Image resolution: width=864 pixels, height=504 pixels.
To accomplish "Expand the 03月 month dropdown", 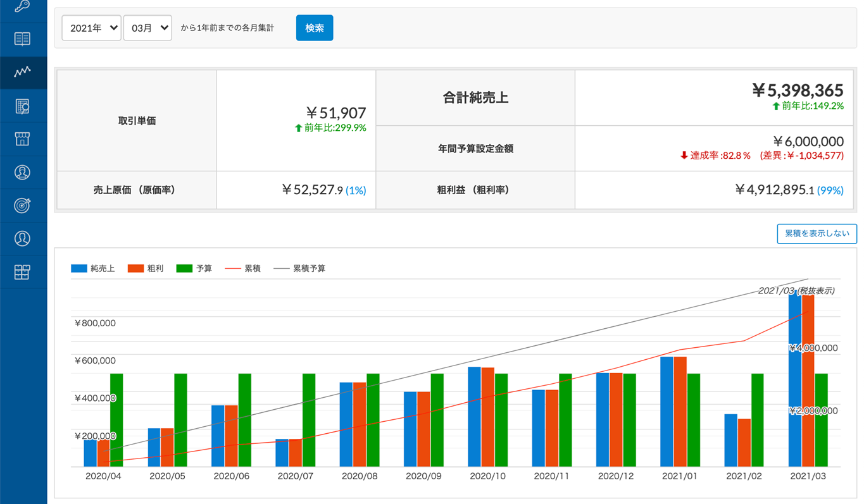I will (147, 28).
